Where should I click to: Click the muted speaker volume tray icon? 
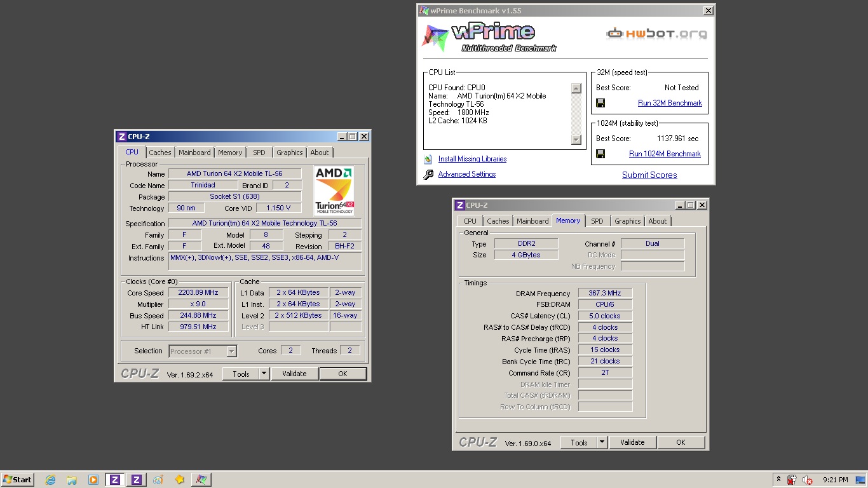808,480
